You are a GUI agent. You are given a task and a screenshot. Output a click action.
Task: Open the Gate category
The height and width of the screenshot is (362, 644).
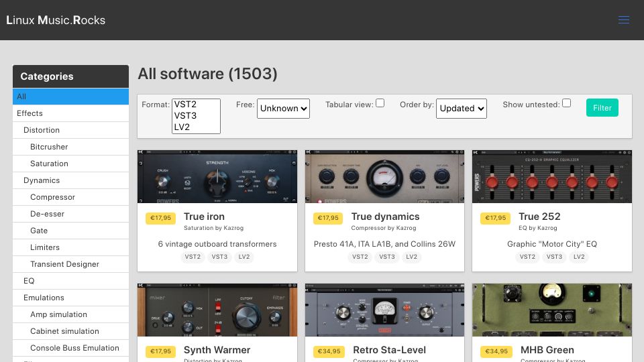click(x=70, y=231)
